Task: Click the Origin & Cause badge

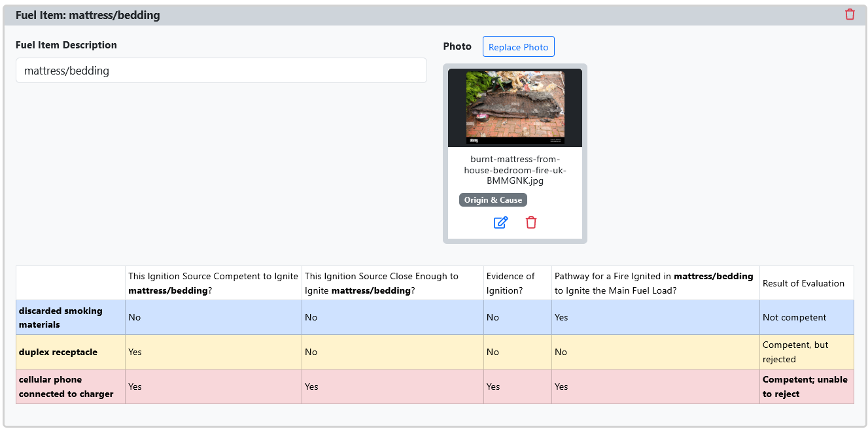Action: point(493,200)
